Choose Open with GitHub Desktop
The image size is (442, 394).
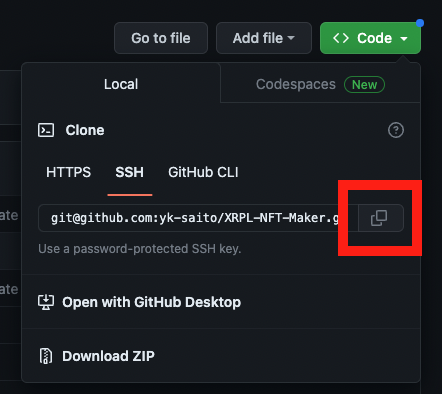point(151,302)
